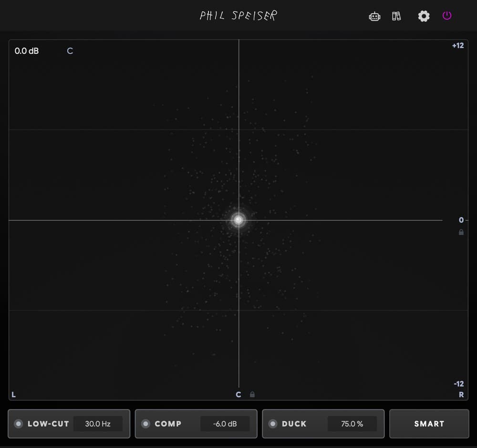Click the 0 gain axis label
The height and width of the screenshot is (448, 477).
(461, 220)
